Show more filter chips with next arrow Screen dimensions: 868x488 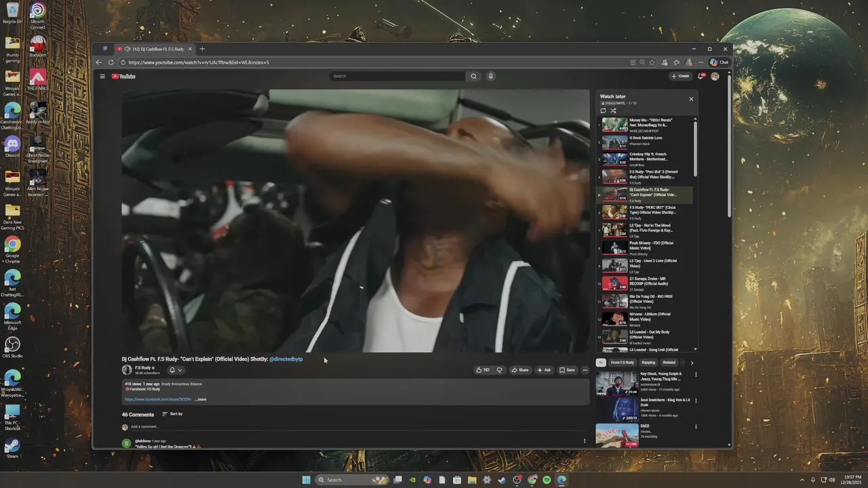point(692,363)
